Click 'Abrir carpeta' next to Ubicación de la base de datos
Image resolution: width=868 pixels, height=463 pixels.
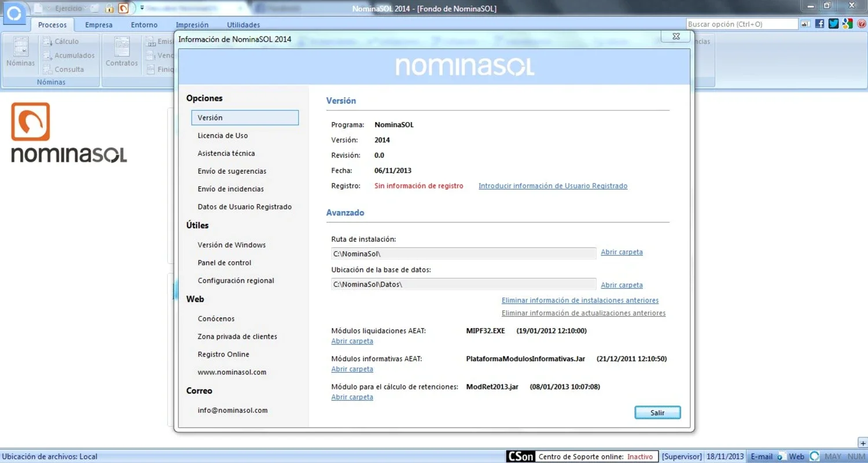click(x=622, y=285)
